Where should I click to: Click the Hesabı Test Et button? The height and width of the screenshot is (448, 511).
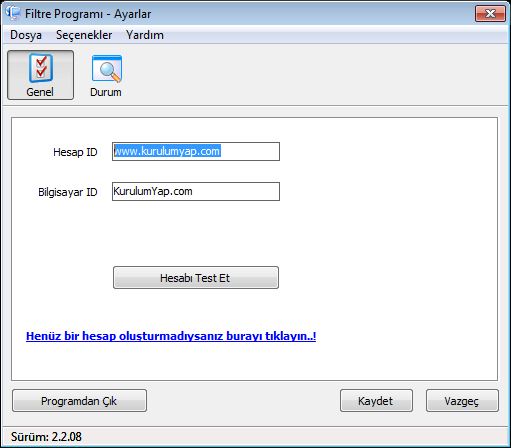[x=196, y=278]
